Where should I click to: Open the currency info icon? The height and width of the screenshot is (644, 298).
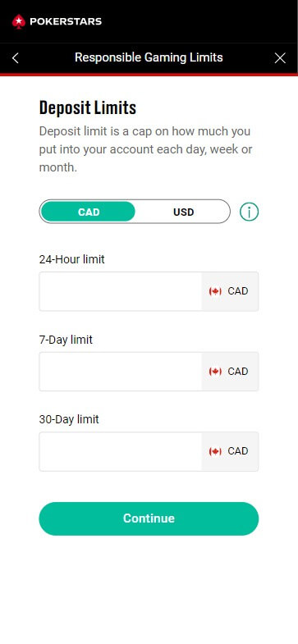[x=249, y=212]
